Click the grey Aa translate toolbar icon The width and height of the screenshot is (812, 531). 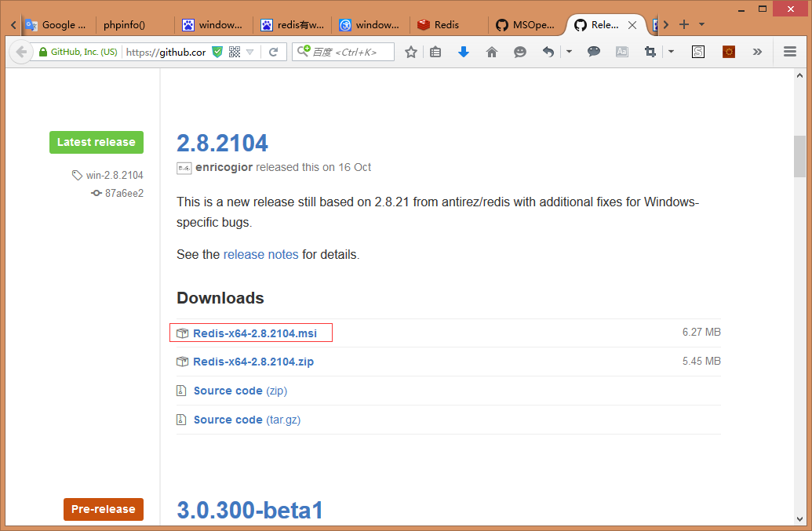click(x=622, y=51)
